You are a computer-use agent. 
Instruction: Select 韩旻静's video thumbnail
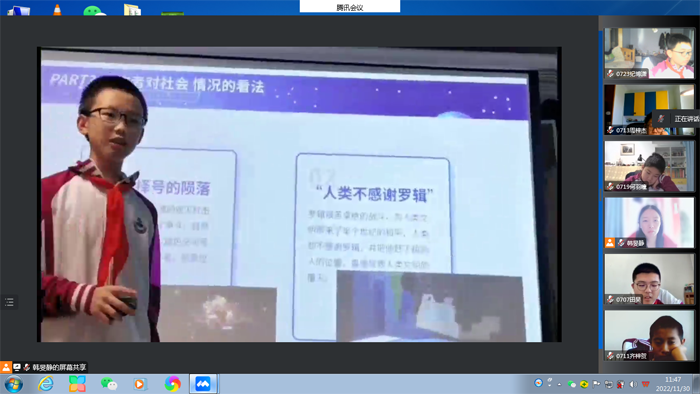pyautogui.click(x=649, y=223)
